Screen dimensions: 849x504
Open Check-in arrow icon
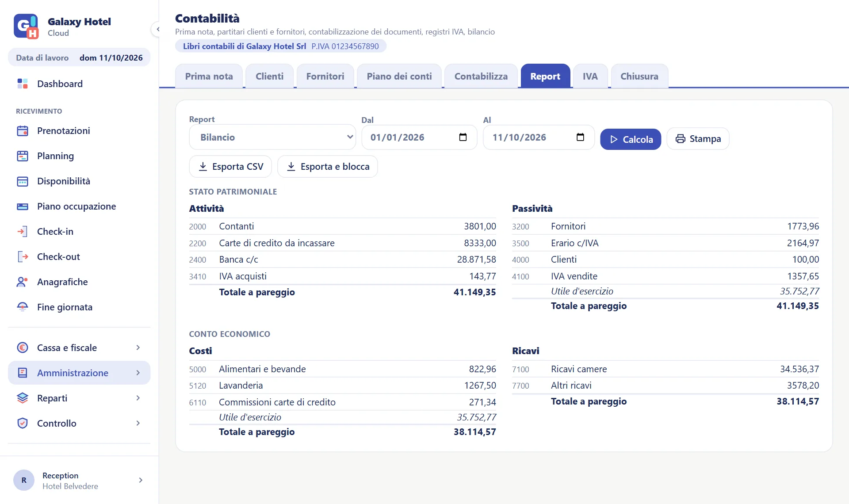(23, 231)
